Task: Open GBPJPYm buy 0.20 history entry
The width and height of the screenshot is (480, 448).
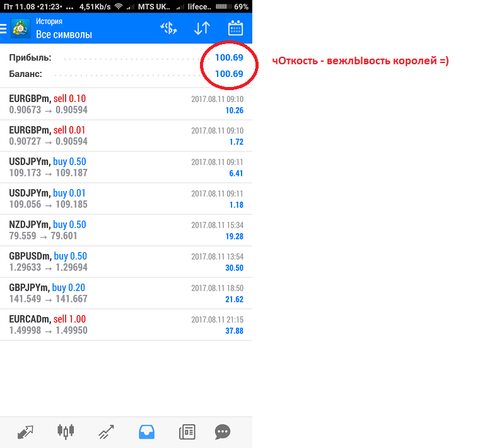Action: pyautogui.click(x=126, y=293)
